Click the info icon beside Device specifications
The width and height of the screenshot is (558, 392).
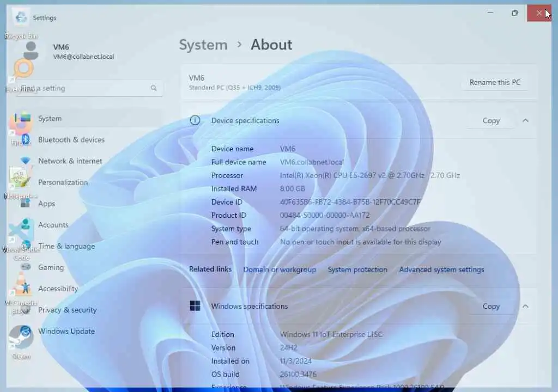point(195,120)
